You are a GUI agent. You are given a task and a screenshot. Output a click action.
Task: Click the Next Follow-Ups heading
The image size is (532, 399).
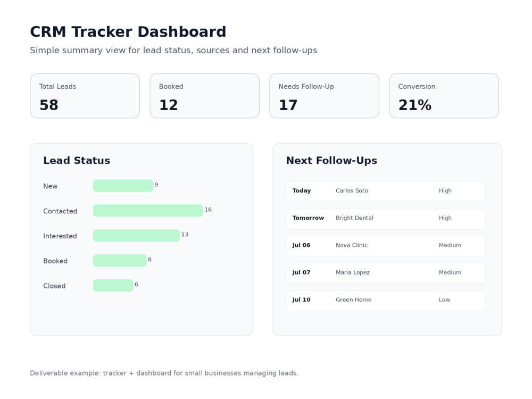tap(331, 160)
